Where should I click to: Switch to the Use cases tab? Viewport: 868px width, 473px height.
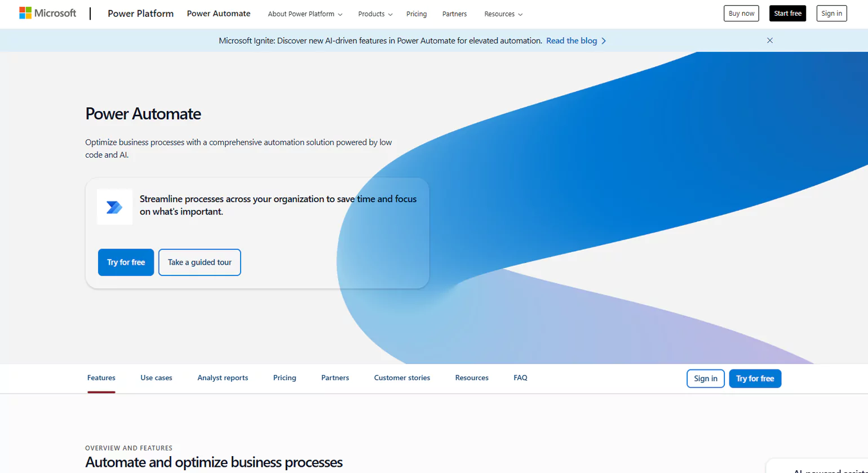pyautogui.click(x=156, y=378)
